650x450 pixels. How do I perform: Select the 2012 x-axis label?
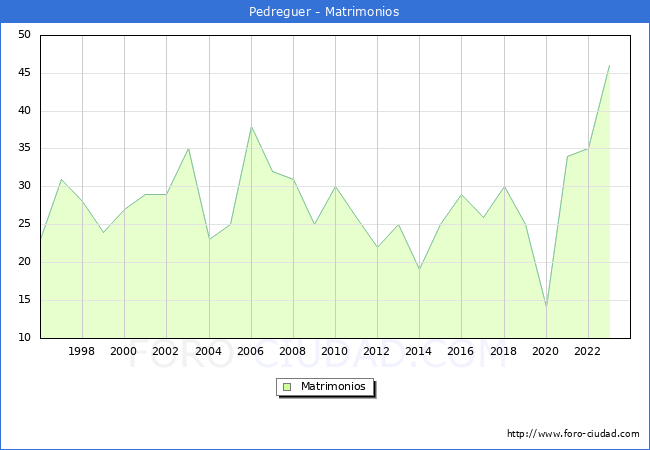click(x=376, y=351)
